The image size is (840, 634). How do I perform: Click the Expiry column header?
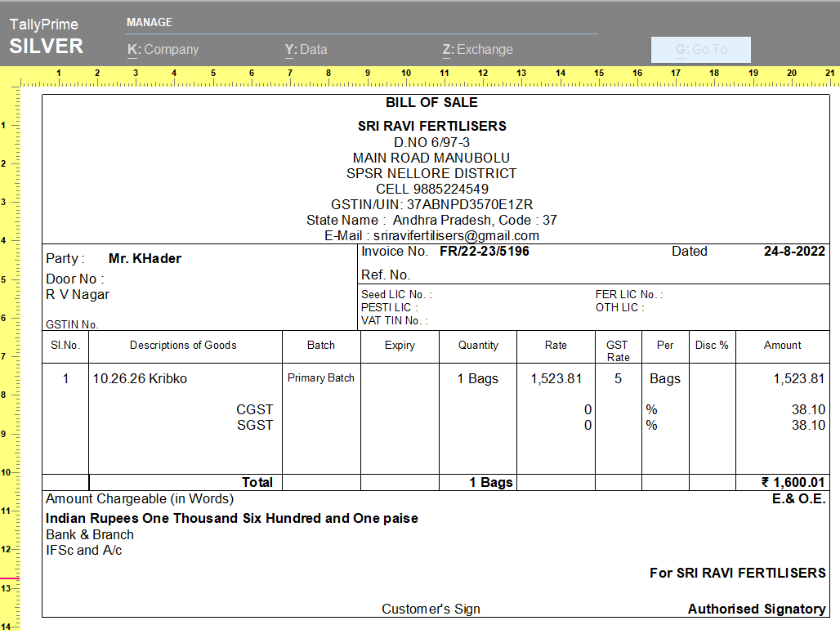tap(400, 346)
